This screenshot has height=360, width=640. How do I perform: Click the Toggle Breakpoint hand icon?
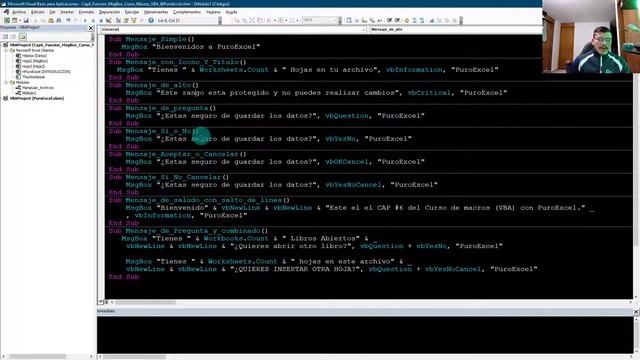(x=407, y=20)
